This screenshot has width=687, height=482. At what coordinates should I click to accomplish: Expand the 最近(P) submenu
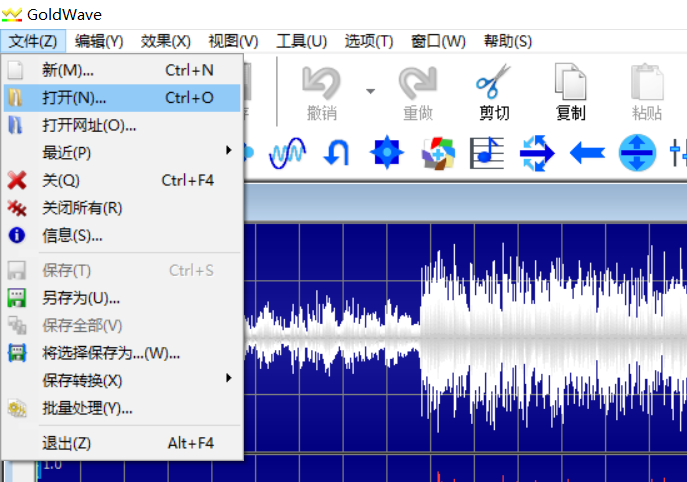122,153
